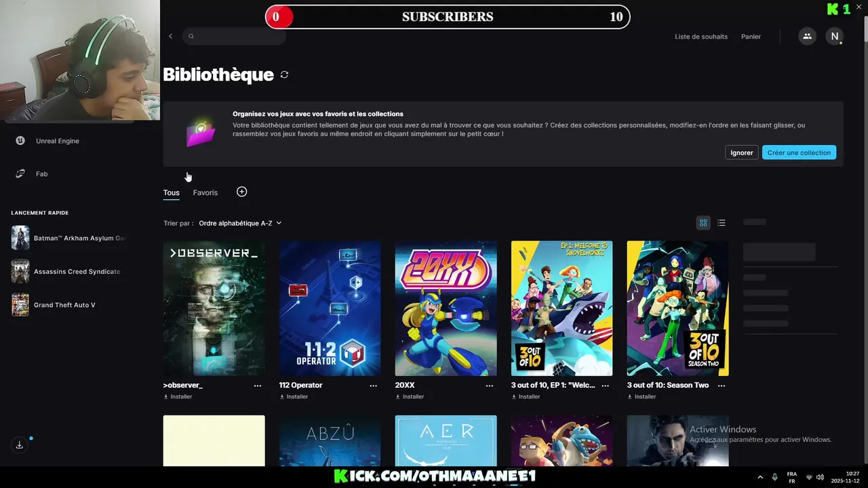This screenshot has width=868, height=488.
Task: Click the Fab sidebar label
Action: pyautogui.click(x=41, y=174)
